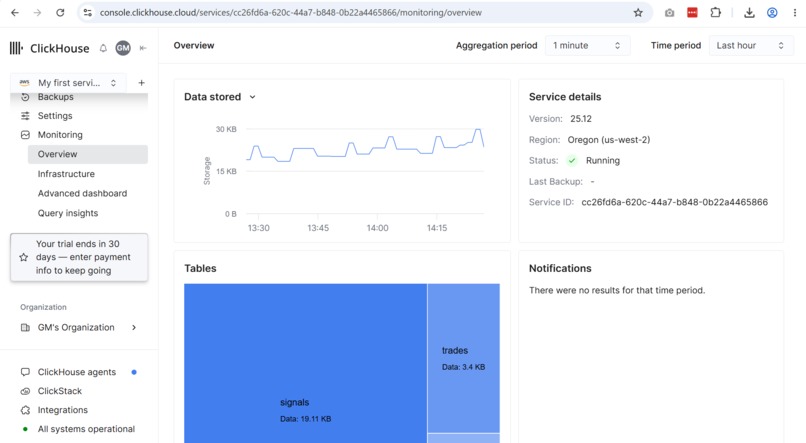Click the camera screenshot extension icon

coord(669,13)
